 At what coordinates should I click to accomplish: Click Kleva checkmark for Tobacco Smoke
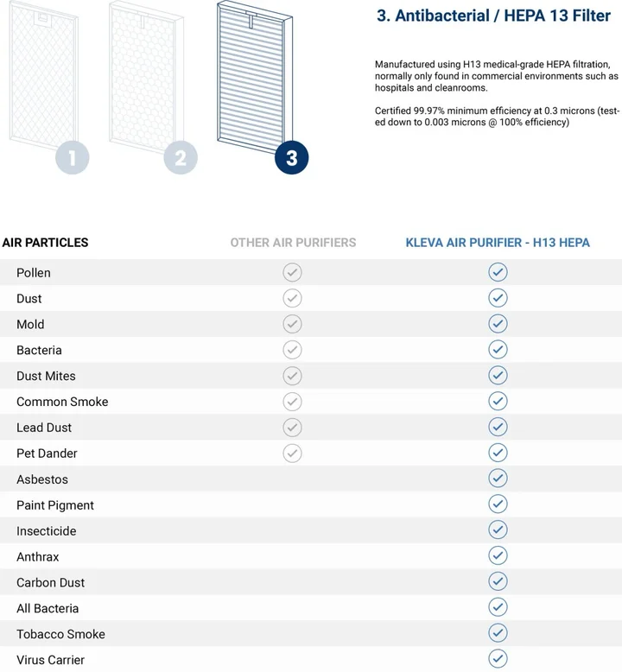[x=498, y=633]
